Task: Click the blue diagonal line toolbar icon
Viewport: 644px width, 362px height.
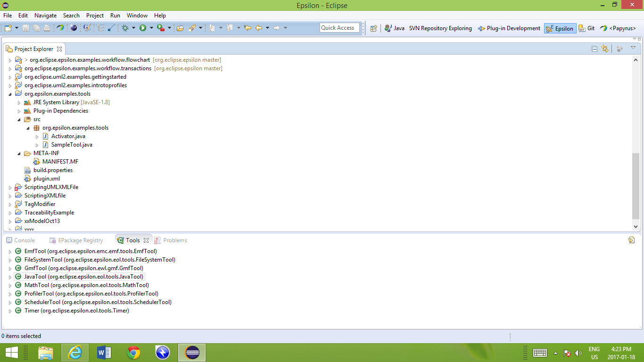Action: click(x=111, y=28)
